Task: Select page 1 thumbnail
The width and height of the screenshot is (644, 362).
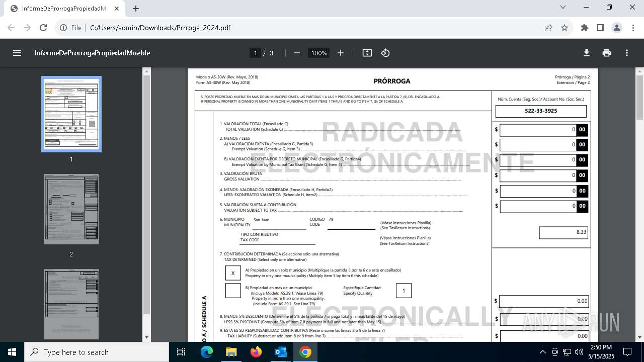Action: pos(71,114)
